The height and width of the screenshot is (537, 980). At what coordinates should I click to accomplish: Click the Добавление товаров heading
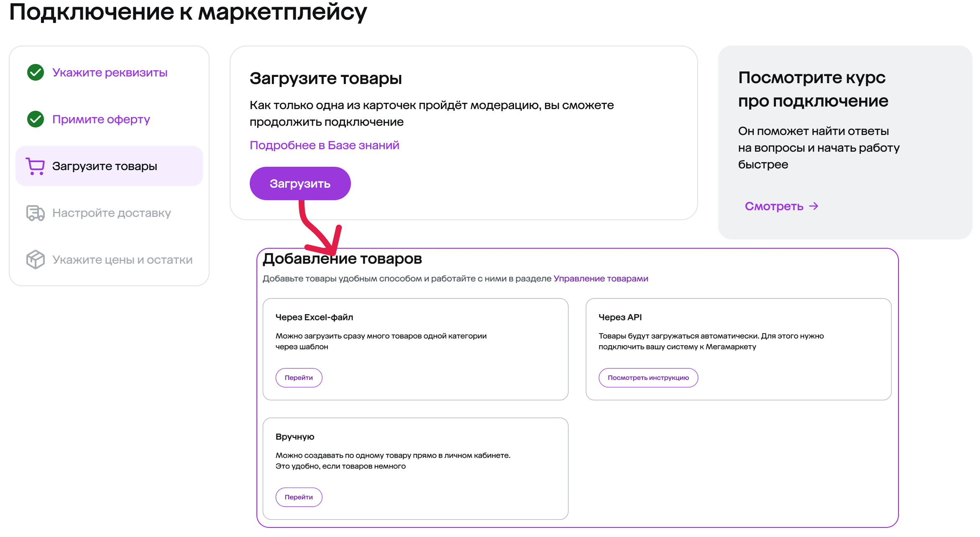[342, 259]
